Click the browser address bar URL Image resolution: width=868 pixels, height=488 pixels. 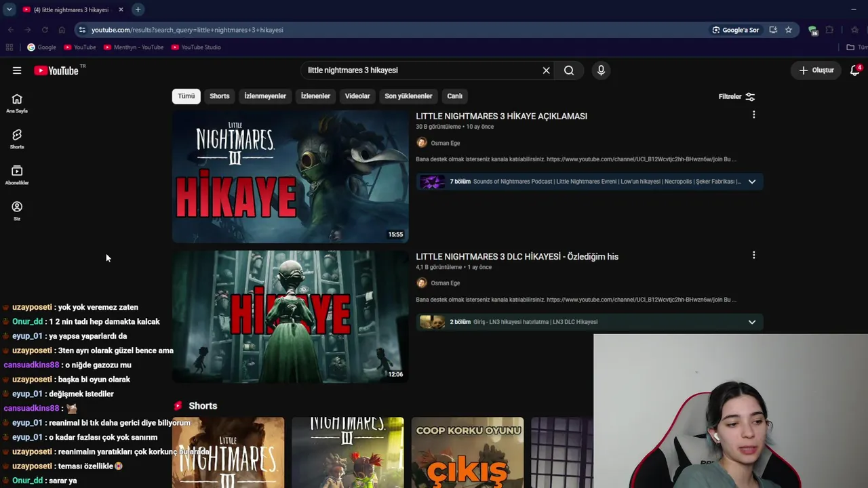pos(187,30)
